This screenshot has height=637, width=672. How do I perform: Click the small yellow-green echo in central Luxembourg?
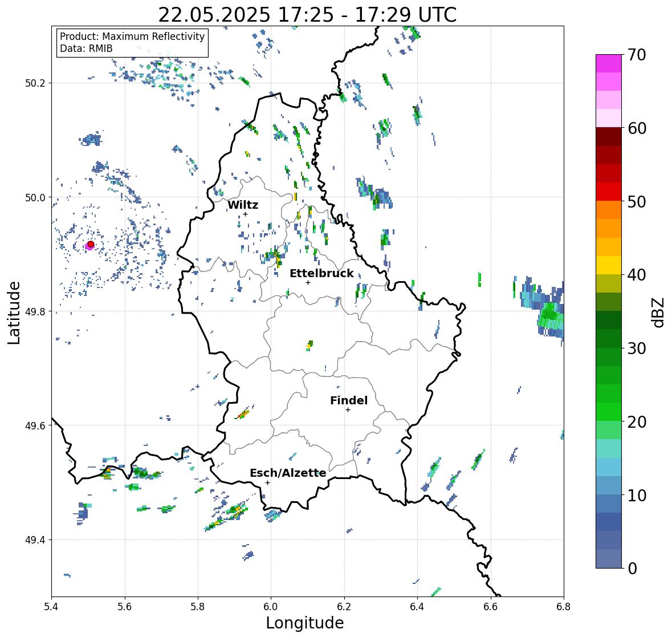click(x=309, y=345)
